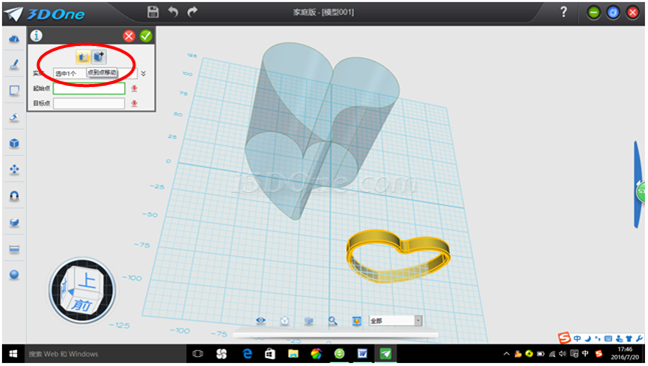
Task: Click the save floppy disk icon
Action: click(153, 12)
